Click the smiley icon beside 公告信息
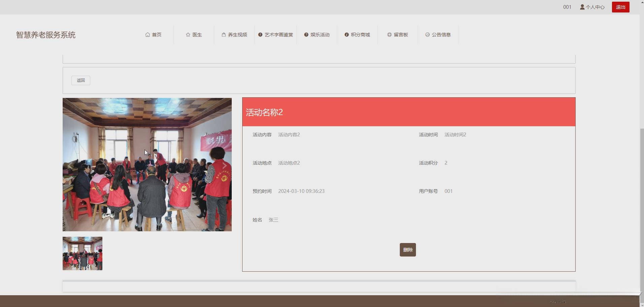 (x=427, y=35)
